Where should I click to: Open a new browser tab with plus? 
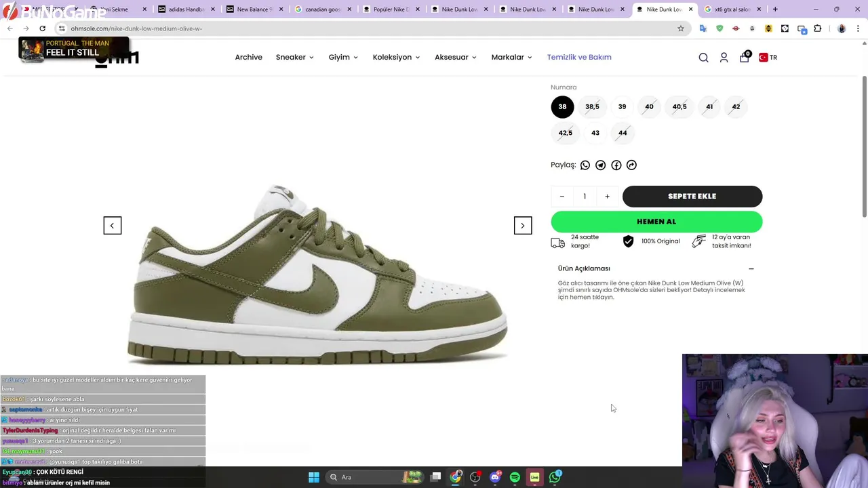pyautogui.click(x=775, y=9)
